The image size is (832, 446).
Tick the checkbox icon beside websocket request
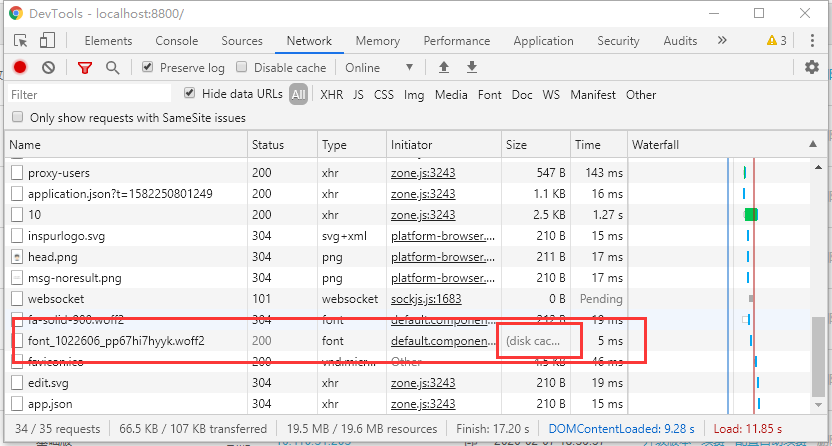point(18,299)
